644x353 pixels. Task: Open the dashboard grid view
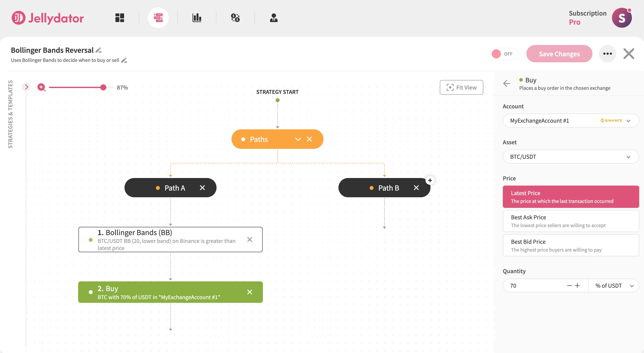[120, 18]
